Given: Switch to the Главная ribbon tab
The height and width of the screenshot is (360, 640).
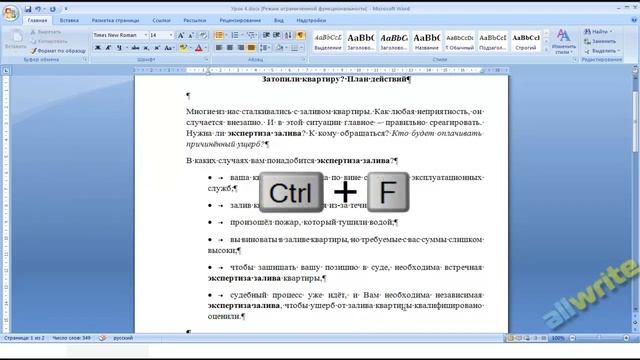Looking at the screenshot, I should tap(38, 20).
